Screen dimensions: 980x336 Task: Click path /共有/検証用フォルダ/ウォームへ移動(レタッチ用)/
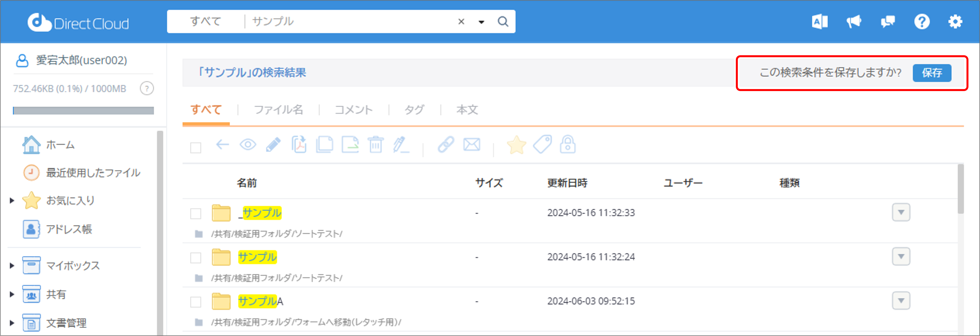pyautogui.click(x=306, y=322)
